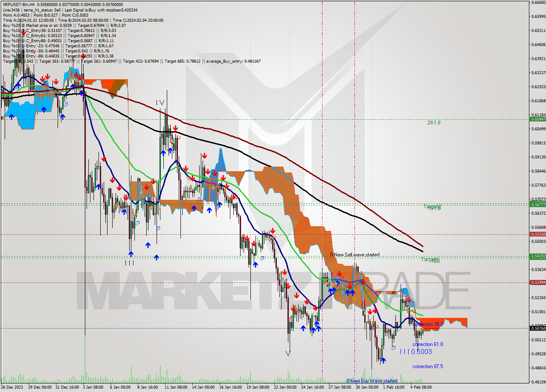Select the green 0.54293 price tag
Image resolution: width=546 pixels, height=392 pixels.
click(537, 256)
